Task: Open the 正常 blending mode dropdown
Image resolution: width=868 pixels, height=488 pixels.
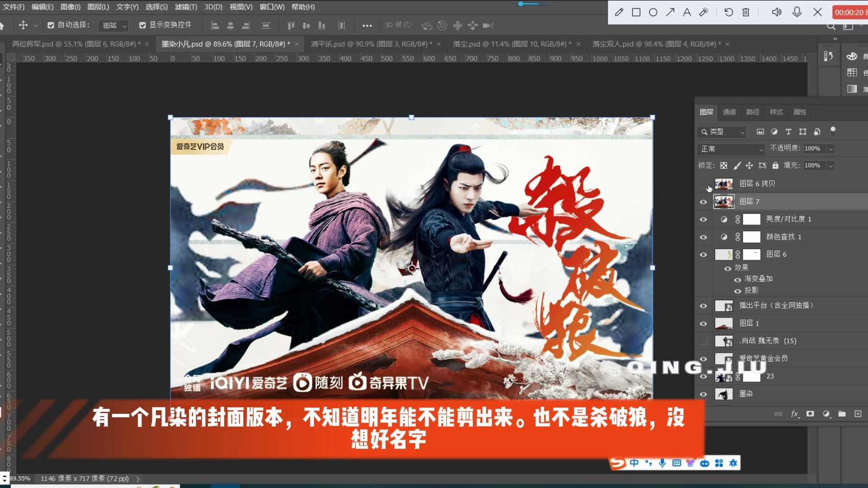Action: 731,149
